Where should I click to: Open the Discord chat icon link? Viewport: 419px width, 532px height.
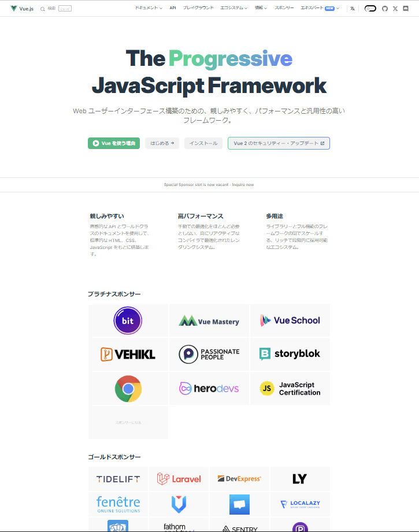[406, 9]
